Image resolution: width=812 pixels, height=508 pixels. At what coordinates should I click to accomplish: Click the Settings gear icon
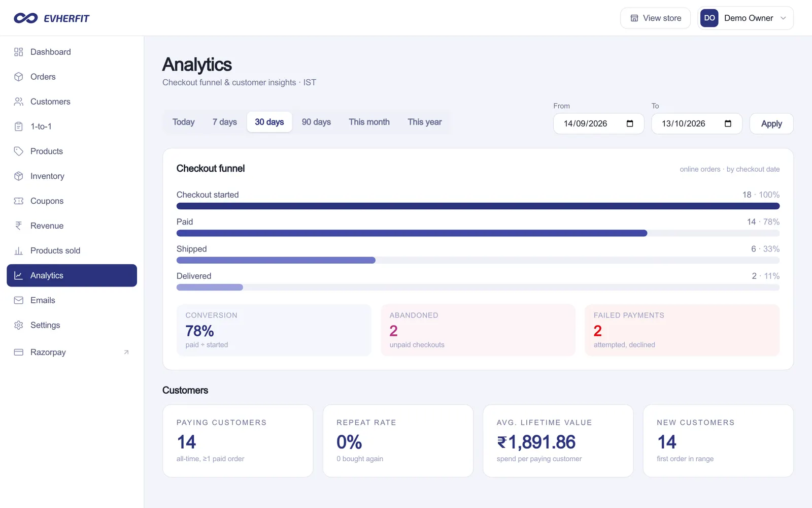pyautogui.click(x=19, y=325)
